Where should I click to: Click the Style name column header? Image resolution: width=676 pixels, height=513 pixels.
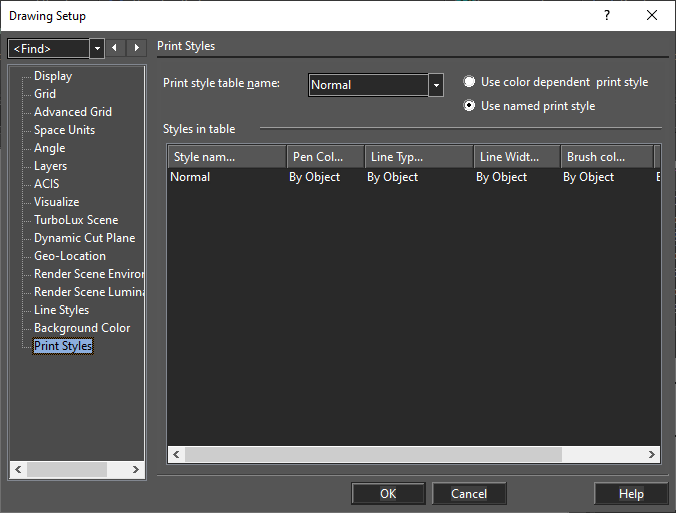(x=227, y=157)
